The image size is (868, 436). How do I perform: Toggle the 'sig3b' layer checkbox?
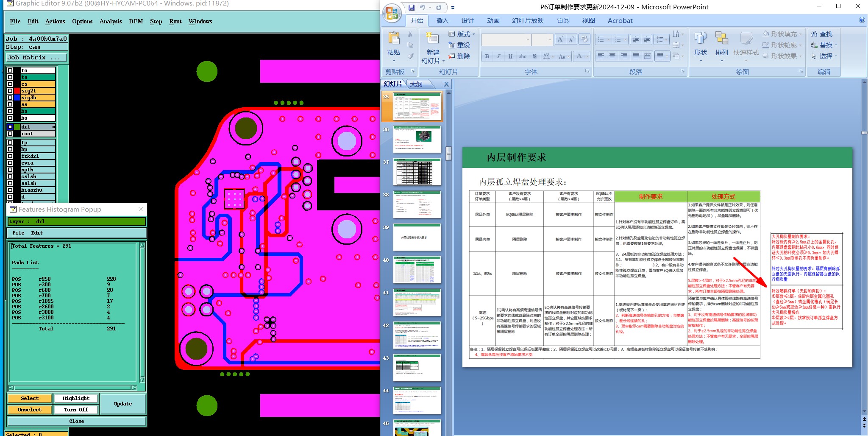coord(10,98)
